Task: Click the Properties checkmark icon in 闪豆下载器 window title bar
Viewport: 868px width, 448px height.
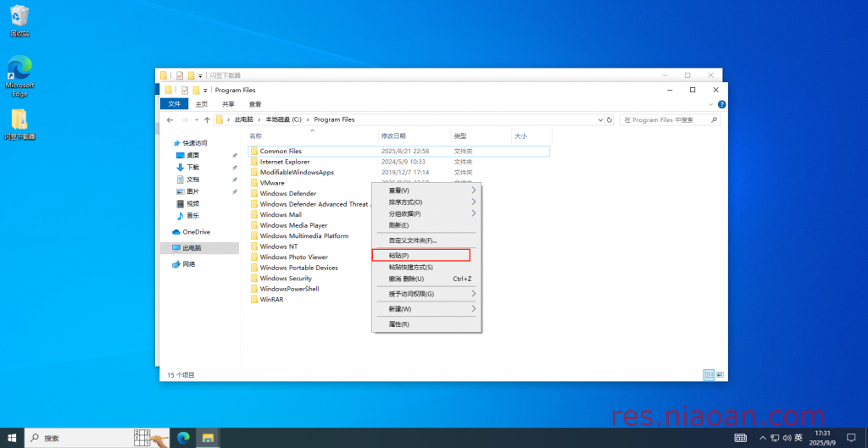Action: pos(180,75)
